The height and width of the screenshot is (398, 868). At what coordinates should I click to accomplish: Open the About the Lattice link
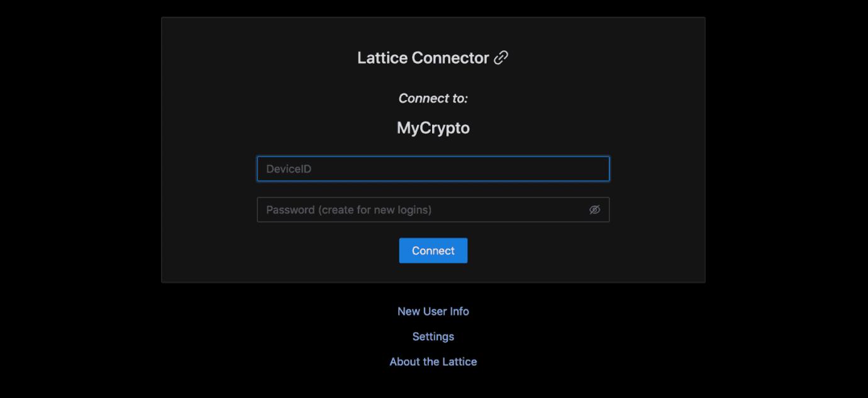pyautogui.click(x=433, y=361)
